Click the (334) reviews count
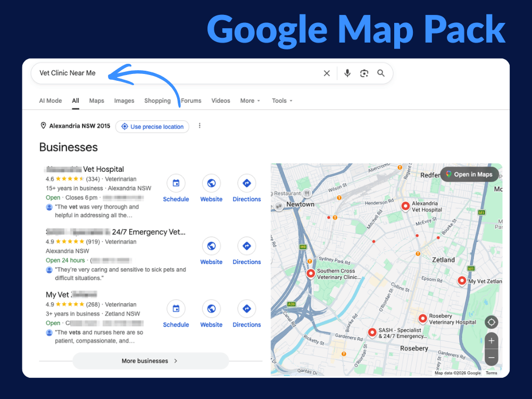This screenshot has height=399, width=532. 93,179
